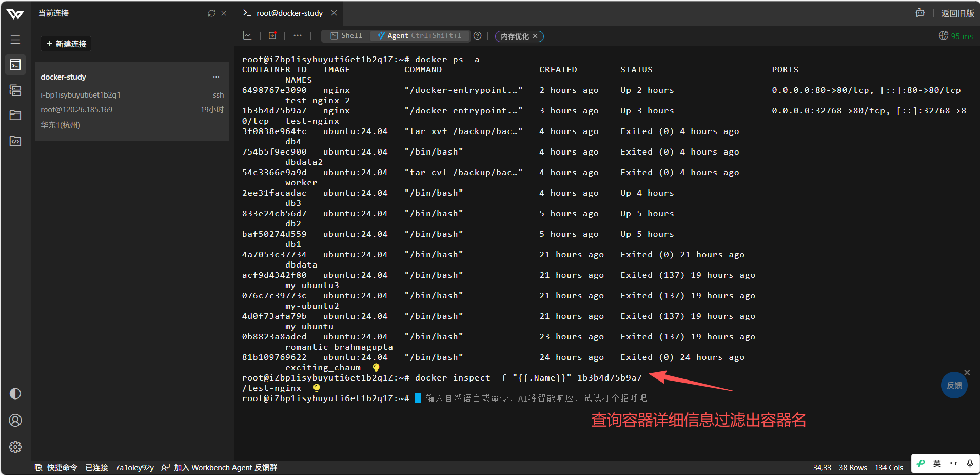Screen dimensions: 980x475
Task: Click container ID 1b3b4d75b9a7 in list
Action: pos(275,111)
